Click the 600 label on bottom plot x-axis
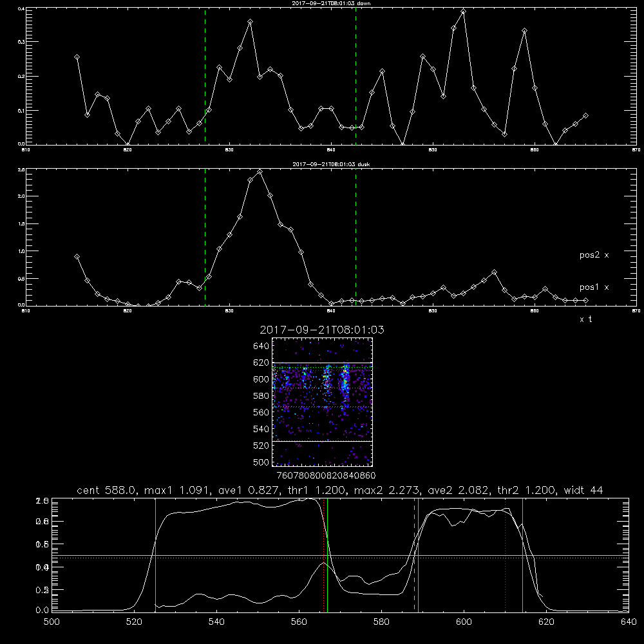Screen dimensions: 644x644 (x=464, y=622)
